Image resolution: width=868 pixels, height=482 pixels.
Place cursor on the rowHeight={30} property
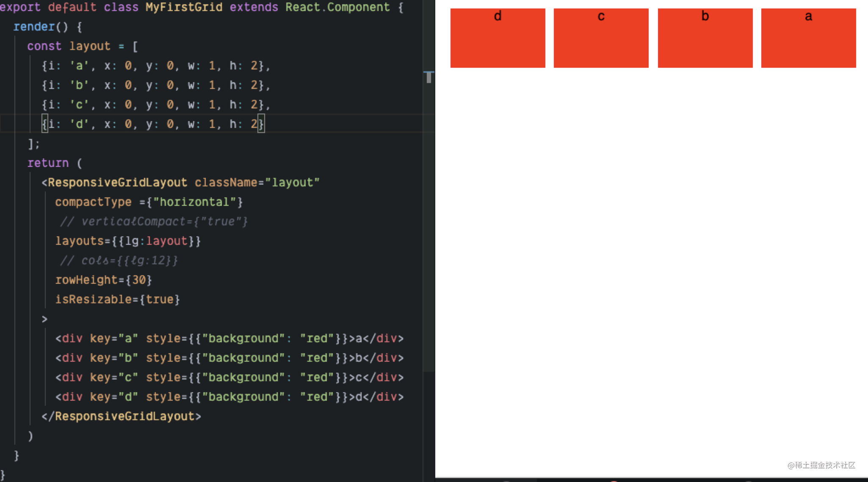pyautogui.click(x=104, y=280)
